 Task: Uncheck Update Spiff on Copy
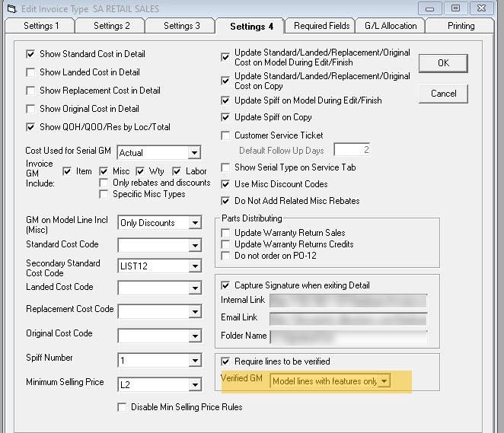tap(225, 117)
